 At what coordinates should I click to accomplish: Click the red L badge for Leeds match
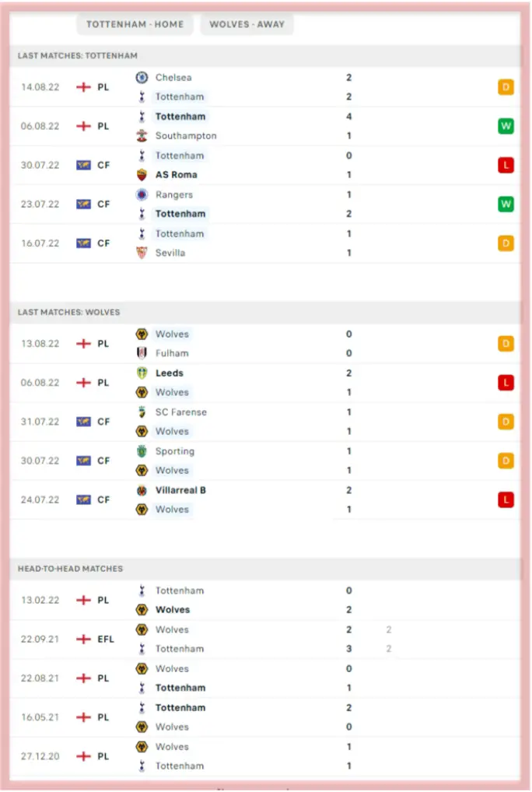[506, 383]
